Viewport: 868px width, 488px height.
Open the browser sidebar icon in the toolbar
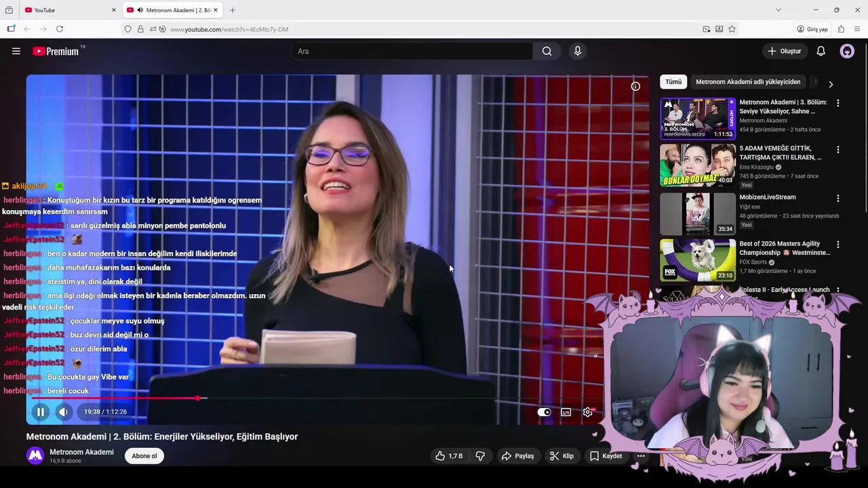[11, 29]
